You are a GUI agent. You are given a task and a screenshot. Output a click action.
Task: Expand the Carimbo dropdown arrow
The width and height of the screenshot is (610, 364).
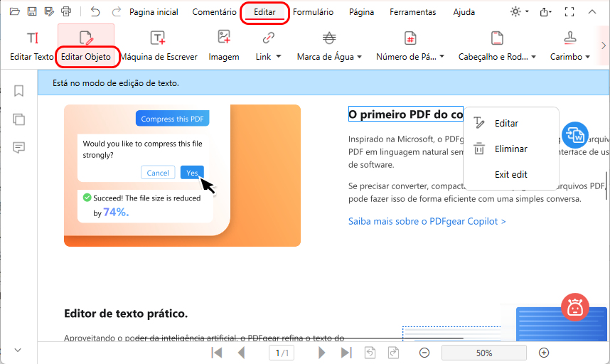click(x=587, y=57)
